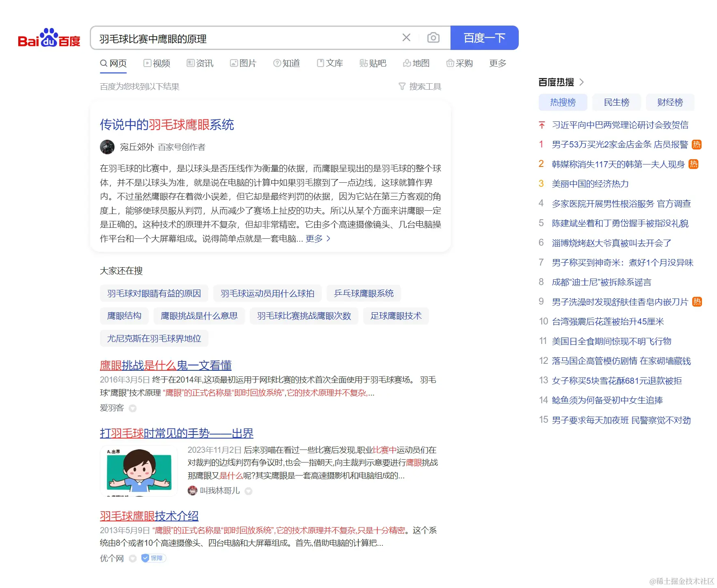Open hot topic 男子洗澡时发现舒肤佳香皂内嵌刀片
The image size is (717, 588).
[x=620, y=302]
